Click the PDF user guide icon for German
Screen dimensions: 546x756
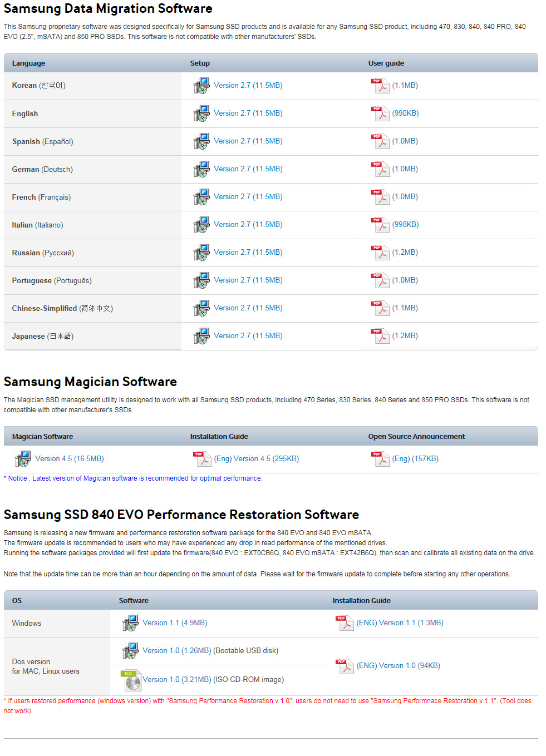380,169
